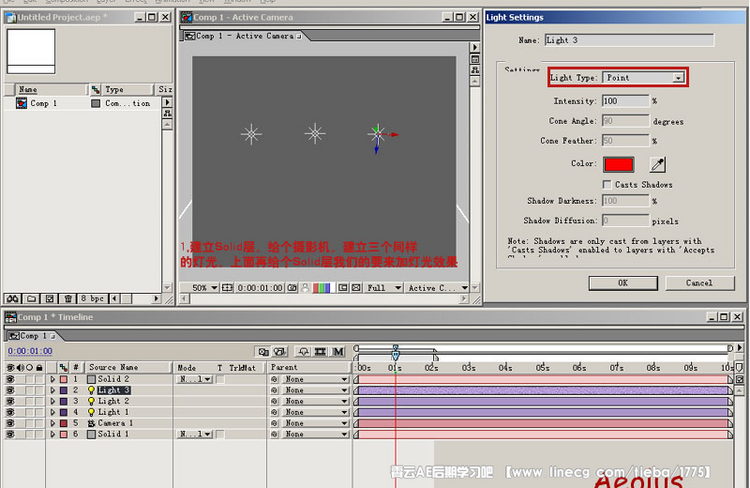Toggle transparency grid icon in Comp window
750x488 pixels.
[x=356, y=288]
